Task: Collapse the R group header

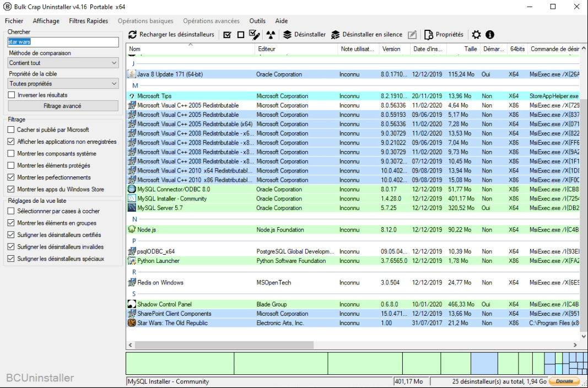Action: 134,272
